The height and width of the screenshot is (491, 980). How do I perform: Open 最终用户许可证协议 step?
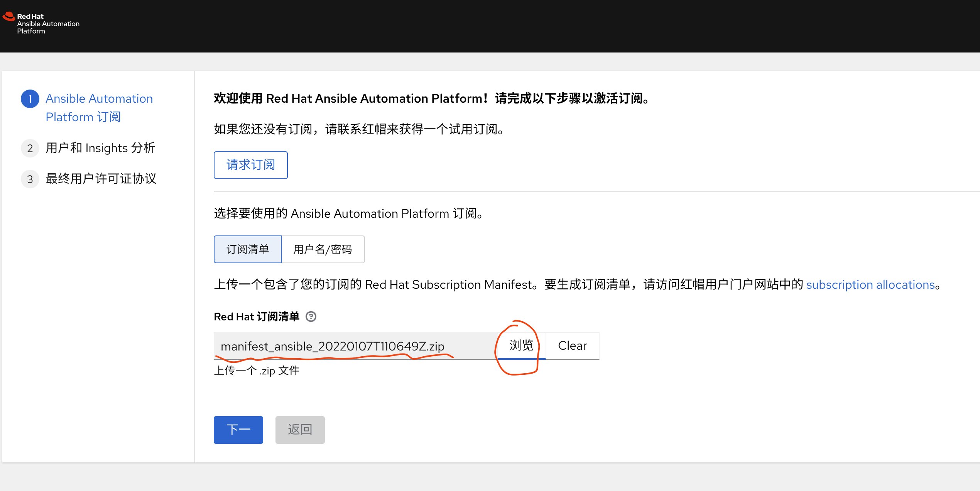tap(101, 179)
